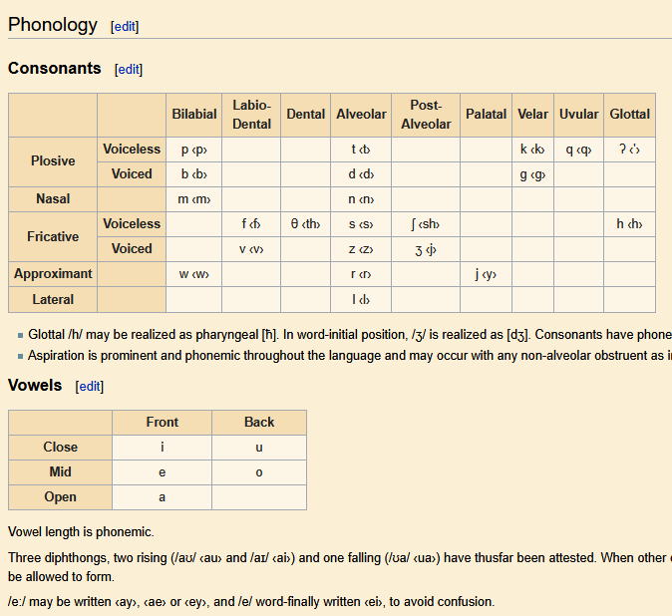Click the vowel 'e' cell
The image size is (672, 616).
pos(162,472)
